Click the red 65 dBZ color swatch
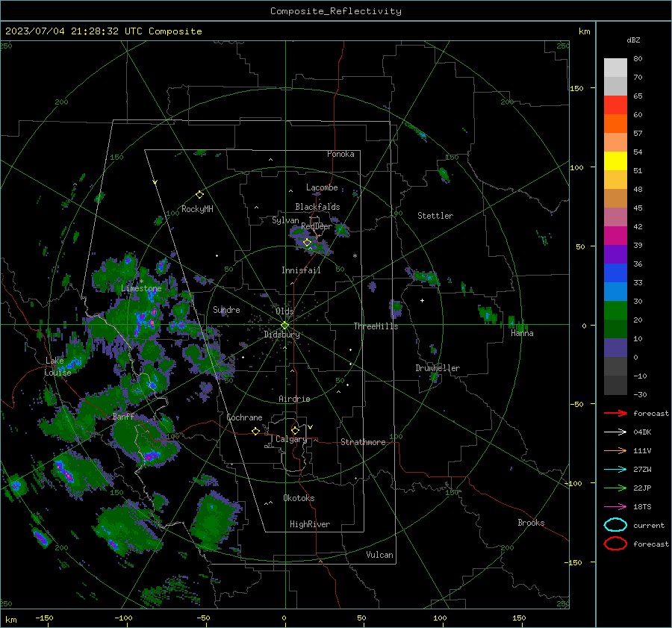672x628 pixels. click(x=615, y=105)
